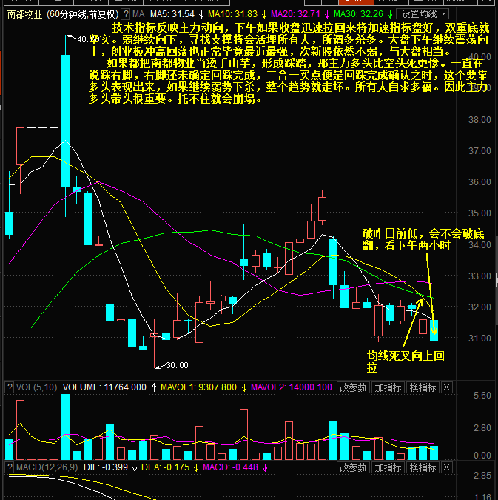This screenshot has width=498, height=500.
Task: Click the 均线死叉向上回拉 annotation text
Action: click(405, 361)
